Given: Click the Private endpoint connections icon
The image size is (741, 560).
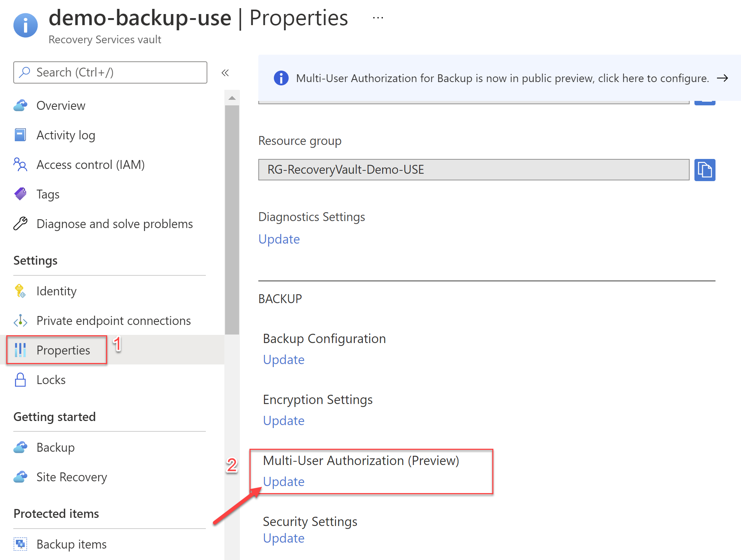Looking at the screenshot, I should coord(20,320).
